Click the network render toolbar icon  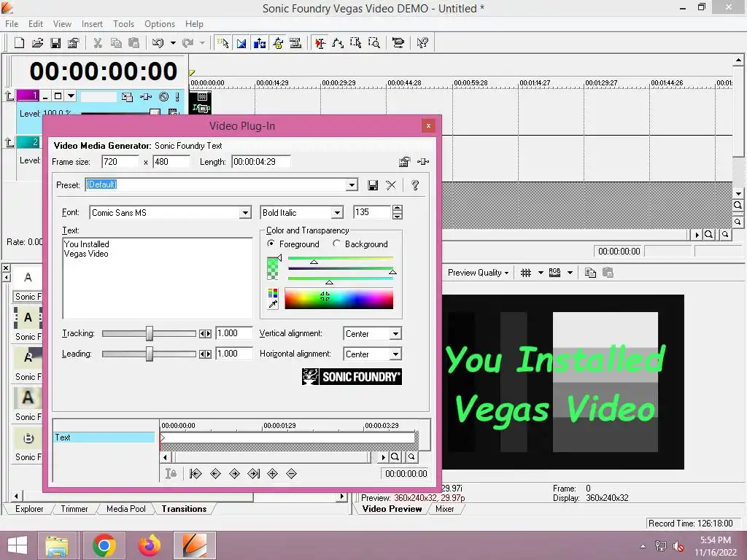pos(398,43)
